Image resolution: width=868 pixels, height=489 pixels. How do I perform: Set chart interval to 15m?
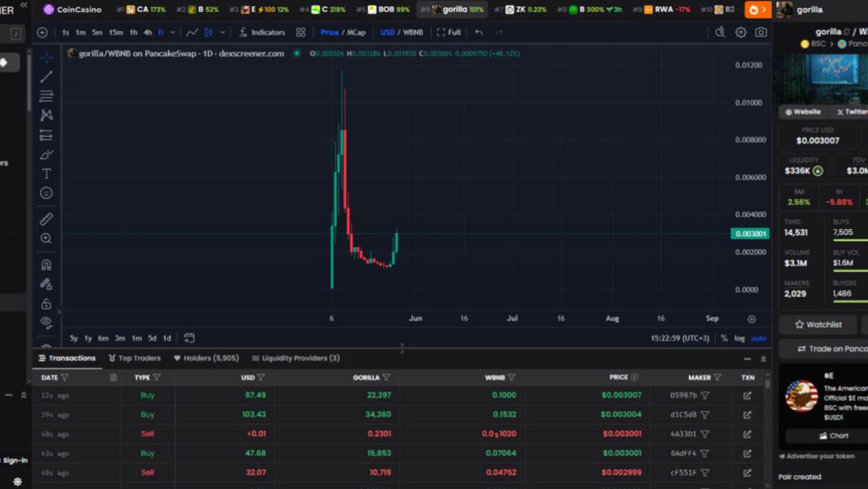pyautogui.click(x=115, y=32)
